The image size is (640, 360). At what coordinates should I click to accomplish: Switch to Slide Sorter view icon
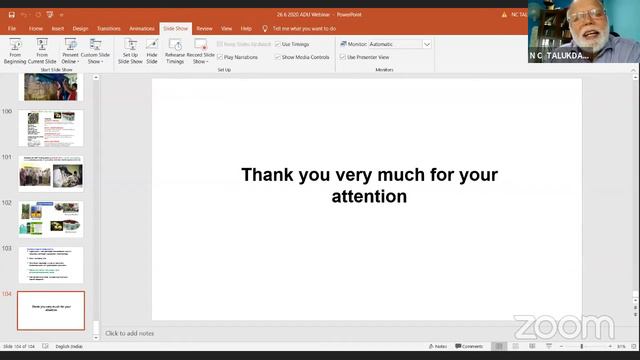tap(516, 346)
